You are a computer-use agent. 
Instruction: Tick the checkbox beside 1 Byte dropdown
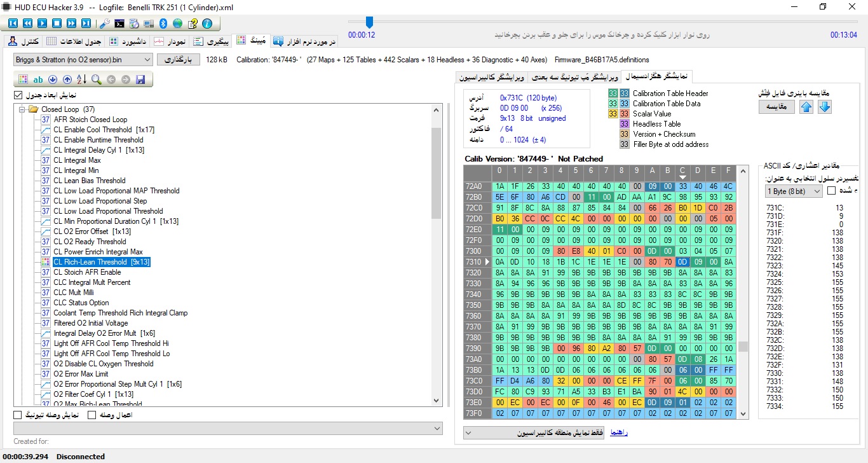(x=832, y=191)
